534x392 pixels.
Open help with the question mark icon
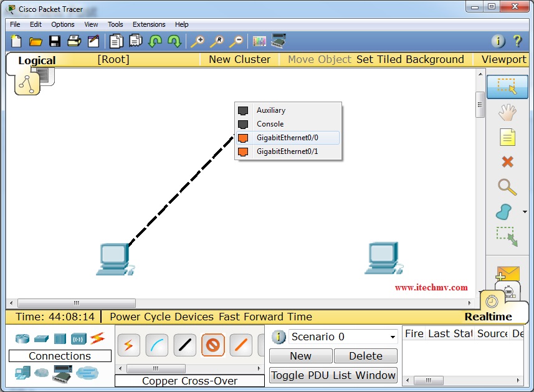(x=517, y=41)
